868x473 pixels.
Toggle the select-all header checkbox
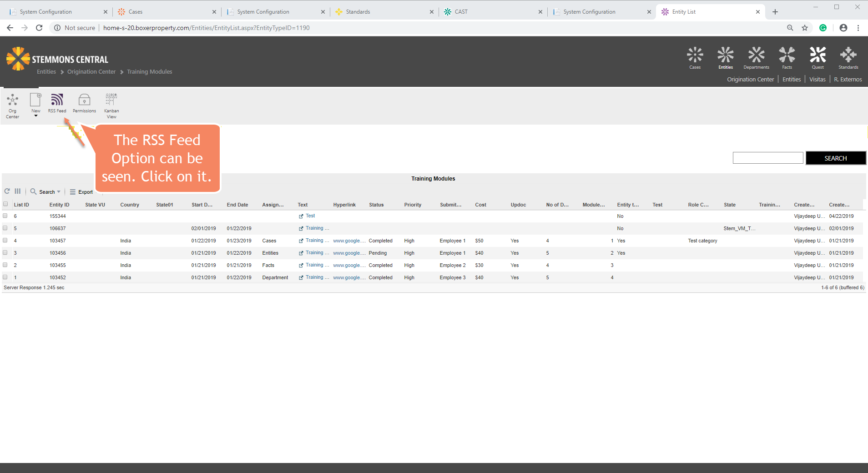(5, 204)
